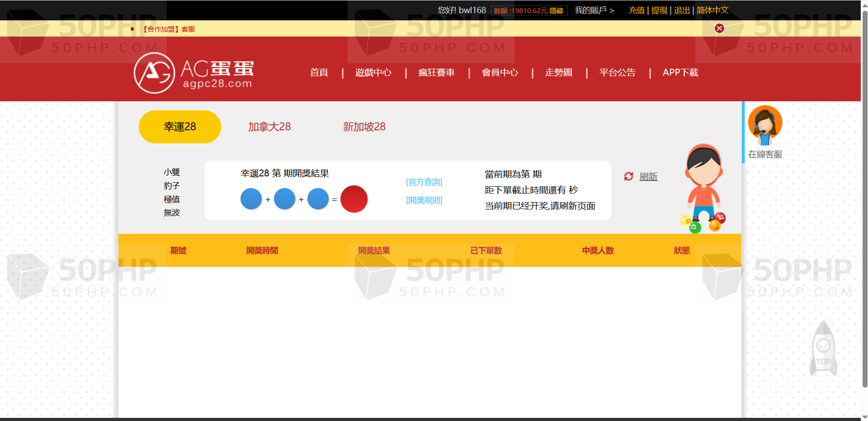Click the red refresh arrows icon
The width and height of the screenshot is (868, 421).
pyautogui.click(x=628, y=176)
